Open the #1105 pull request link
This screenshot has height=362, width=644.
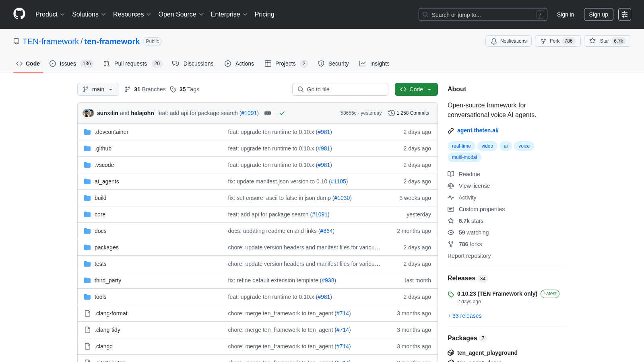(x=339, y=181)
